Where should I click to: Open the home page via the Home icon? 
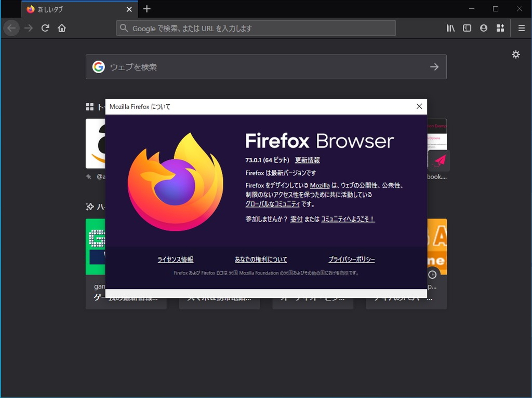tap(62, 28)
